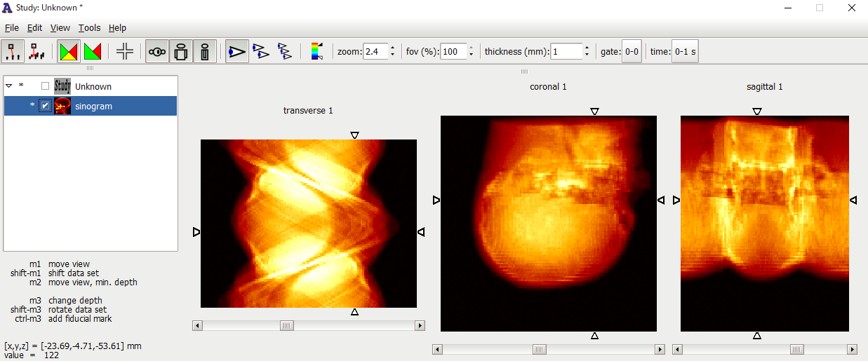Select the trilinear interpolation toolbar icon

(37, 51)
